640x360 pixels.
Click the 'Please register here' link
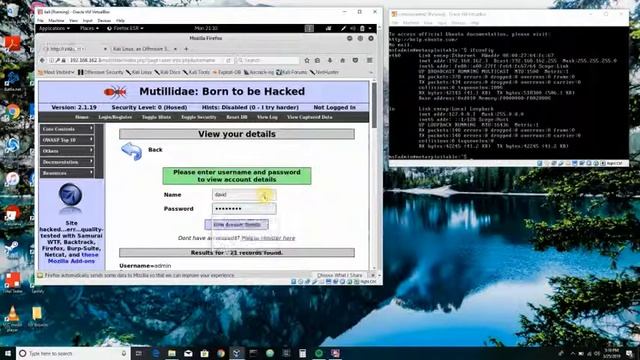(268, 238)
